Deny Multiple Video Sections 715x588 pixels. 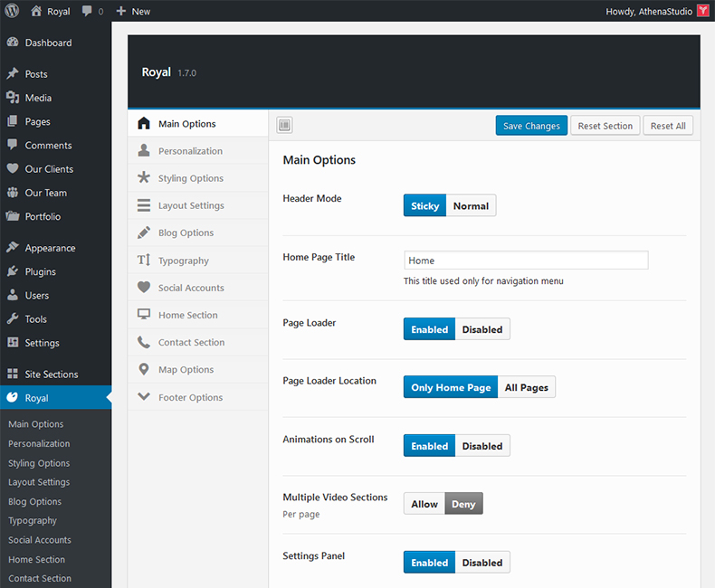(x=463, y=504)
